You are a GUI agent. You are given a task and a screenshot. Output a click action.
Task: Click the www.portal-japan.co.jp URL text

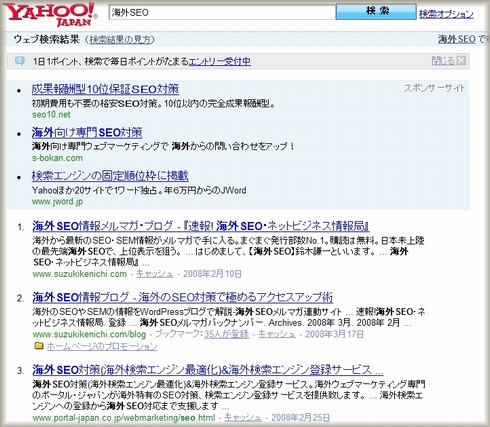point(124,418)
